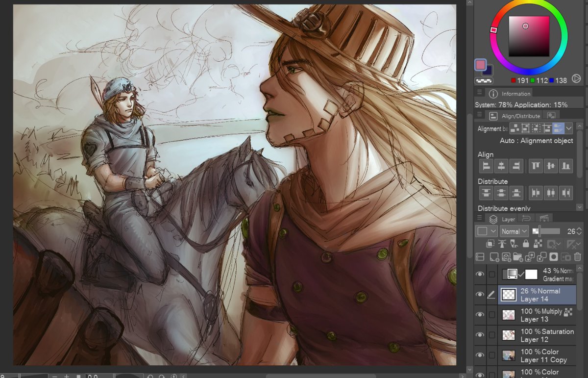Select the Layer tab
The width and height of the screenshot is (588, 378).
pos(502,219)
